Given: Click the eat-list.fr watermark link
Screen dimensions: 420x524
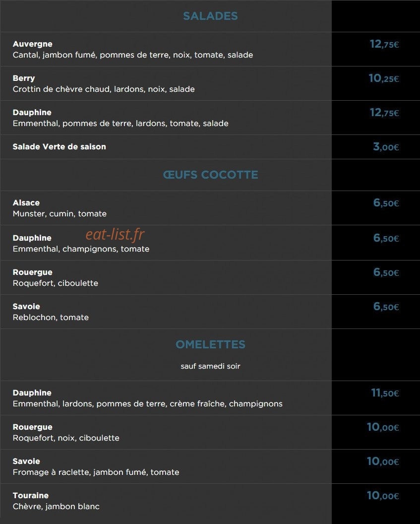Looking at the screenshot, I should click(115, 235).
